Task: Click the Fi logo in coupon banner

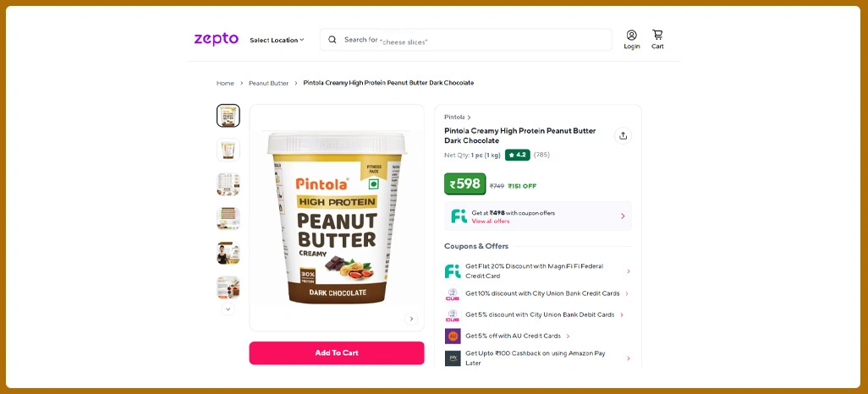Action: click(x=459, y=216)
